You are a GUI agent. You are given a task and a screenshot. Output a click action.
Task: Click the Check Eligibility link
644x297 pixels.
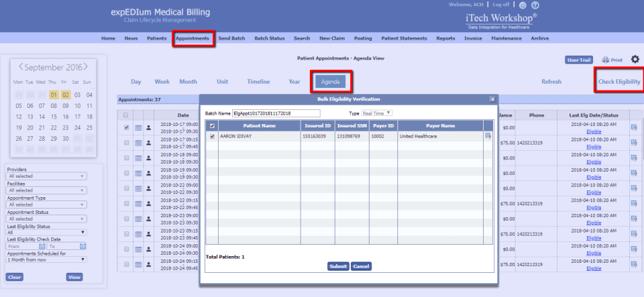(x=619, y=82)
